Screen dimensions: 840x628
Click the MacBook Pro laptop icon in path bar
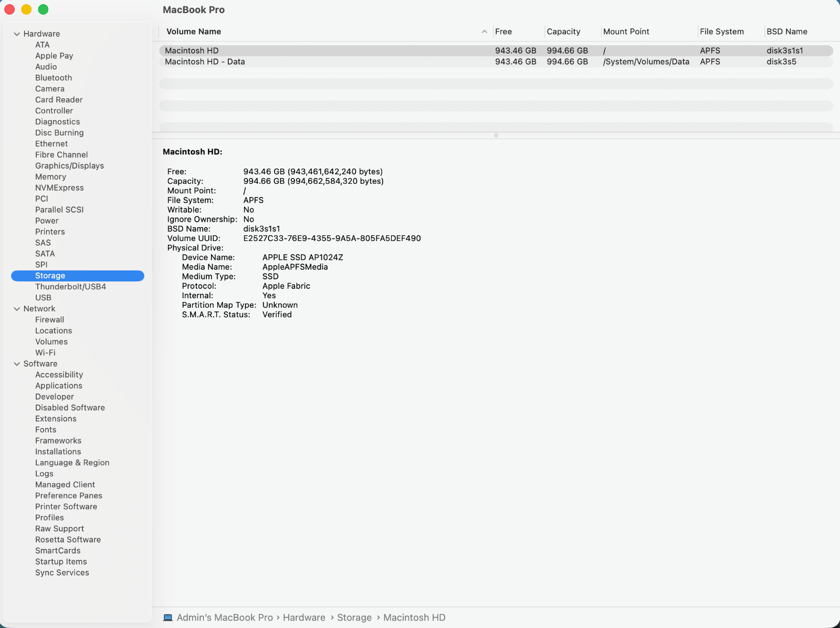(168, 618)
